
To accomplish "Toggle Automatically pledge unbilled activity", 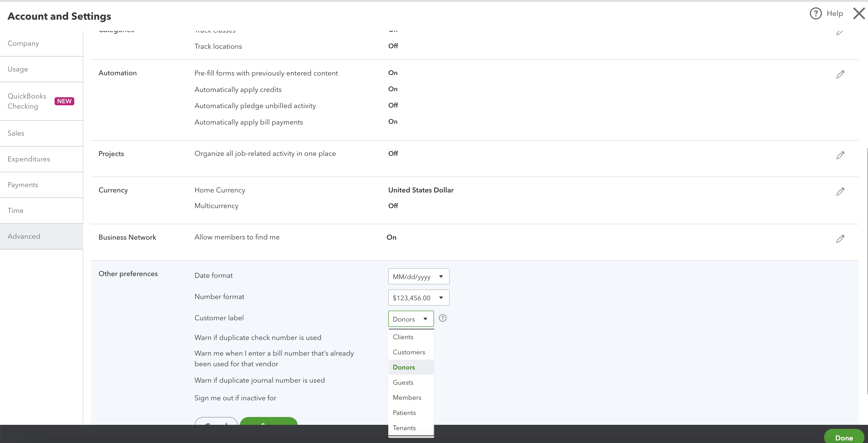I will click(x=393, y=105).
